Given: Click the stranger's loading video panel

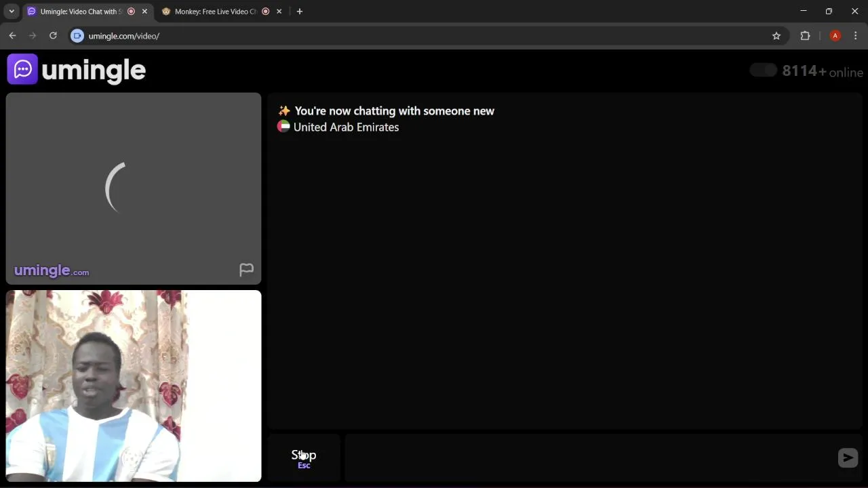Looking at the screenshot, I should click(x=134, y=188).
